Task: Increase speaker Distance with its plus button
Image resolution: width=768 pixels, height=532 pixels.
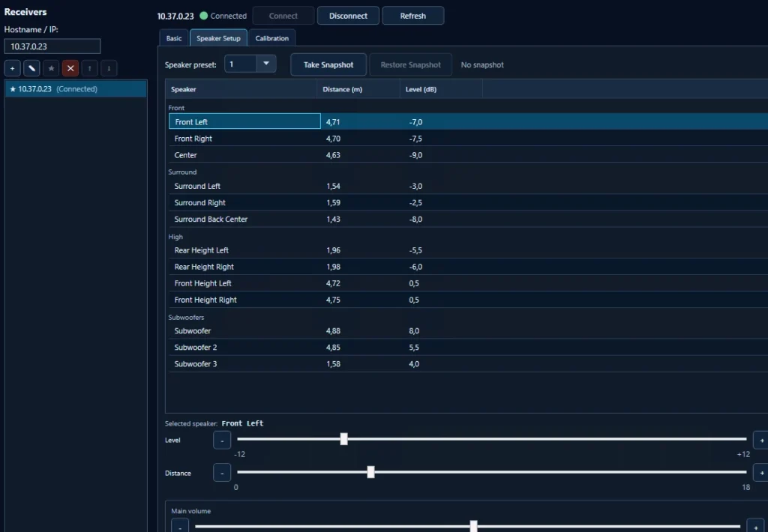Action: coord(761,474)
